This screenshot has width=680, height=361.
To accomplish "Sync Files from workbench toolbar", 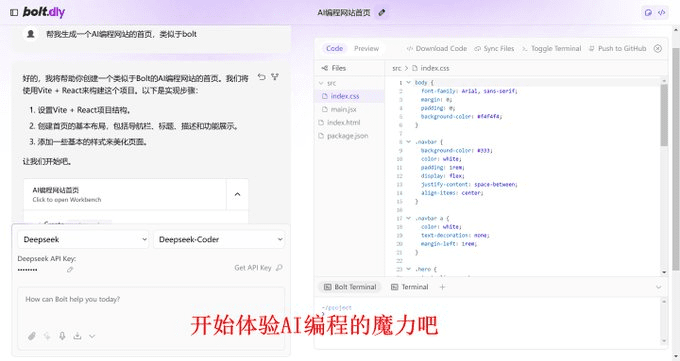I will pyautogui.click(x=494, y=49).
